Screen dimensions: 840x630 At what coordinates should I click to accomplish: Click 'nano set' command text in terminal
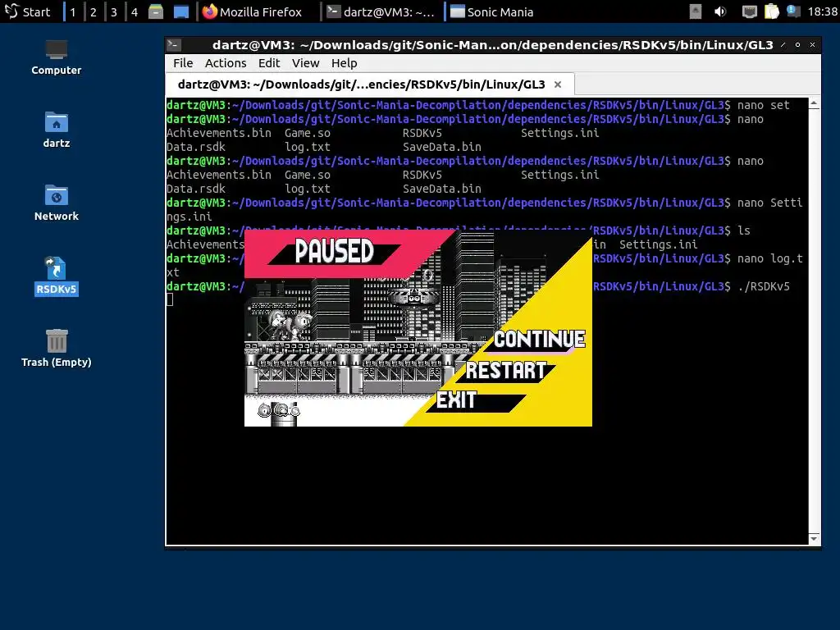tap(764, 105)
